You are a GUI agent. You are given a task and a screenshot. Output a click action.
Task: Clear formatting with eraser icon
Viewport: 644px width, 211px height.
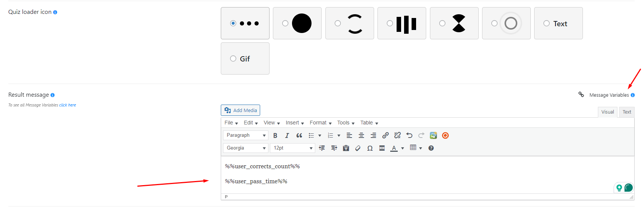click(x=358, y=148)
